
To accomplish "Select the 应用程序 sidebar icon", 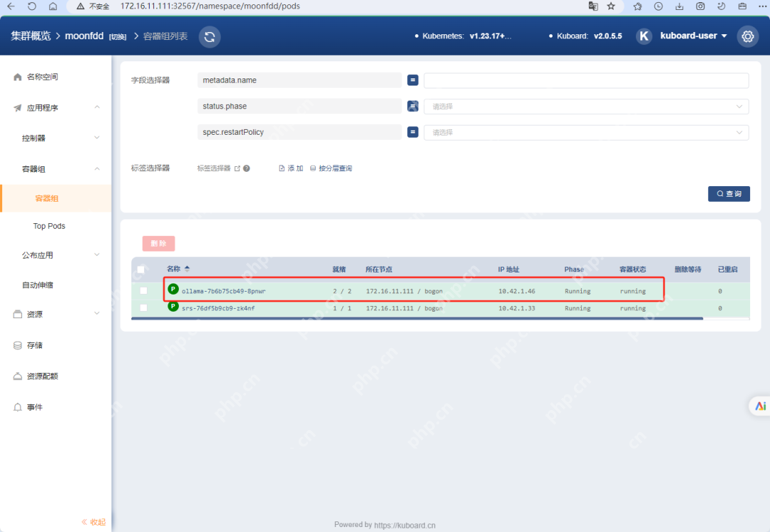I will 16,107.
